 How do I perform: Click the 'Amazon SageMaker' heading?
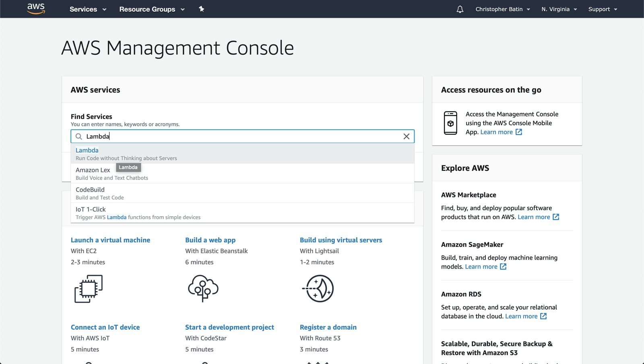(472, 244)
